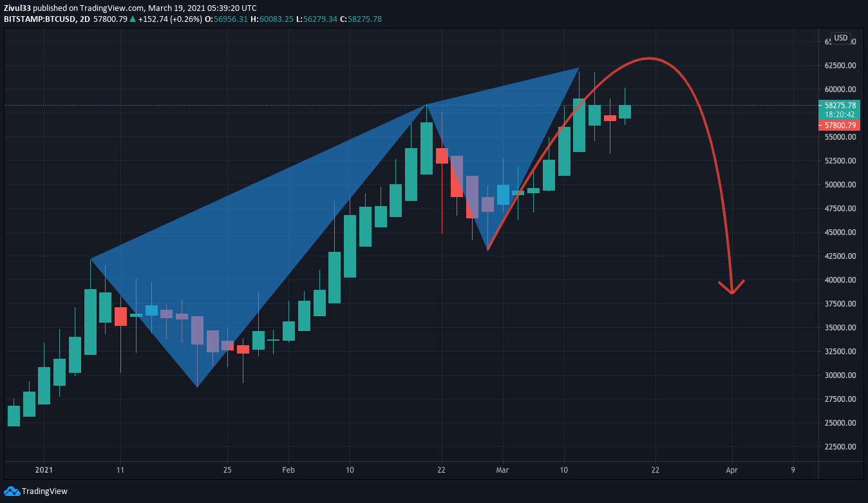
Task: Click the 18:20:42 bar countdown timer
Action: tap(840, 115)
